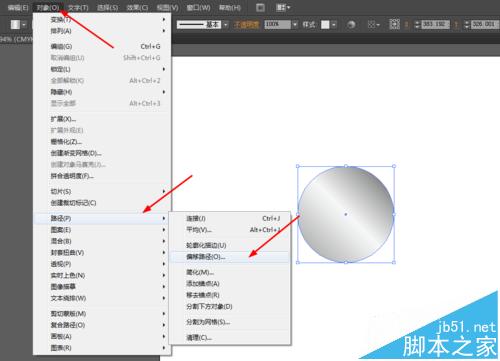
Task: Open the 混合(B) submenu
Action: point(102,241)
